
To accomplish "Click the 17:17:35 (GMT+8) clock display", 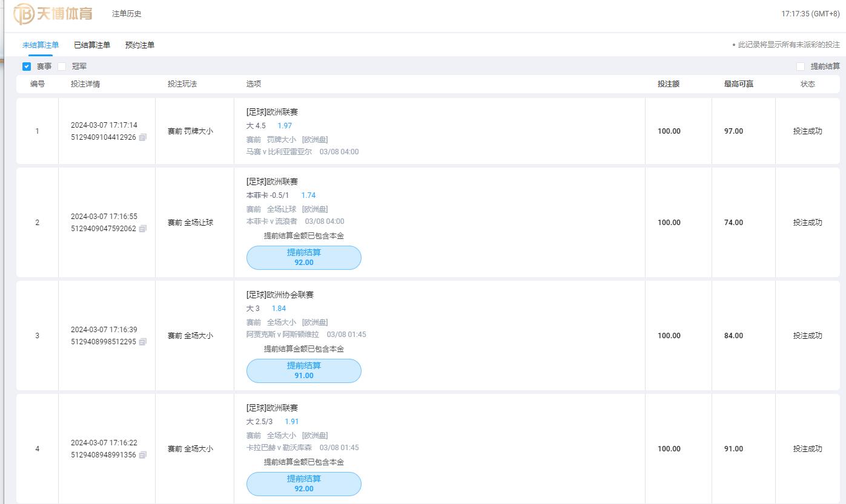I will tap(810, 13).
